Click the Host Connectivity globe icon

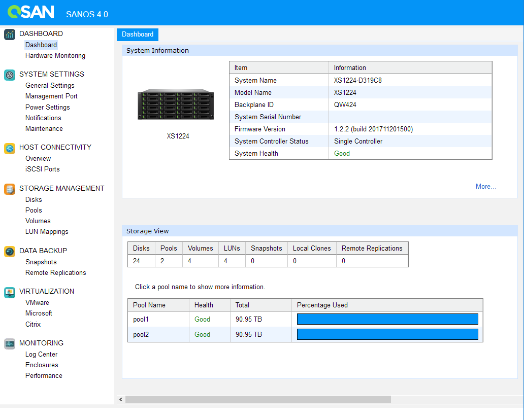pyautogui.click(x=10, y=148)
